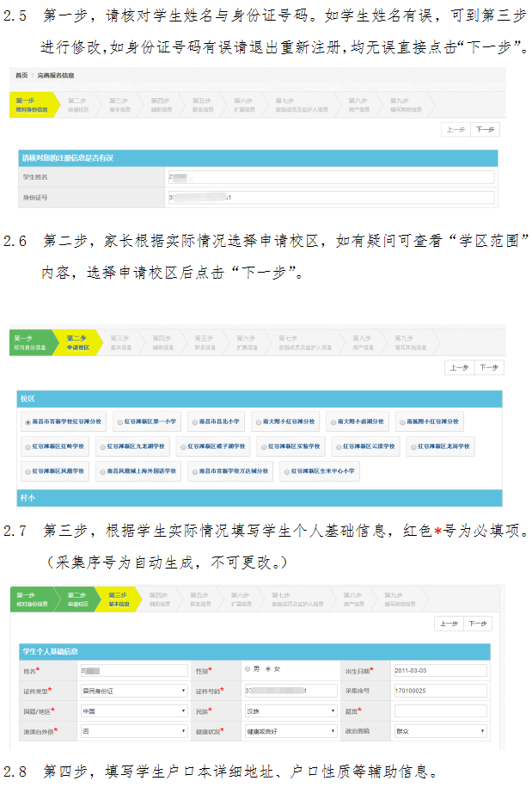Set 性别 to 男 radio

tap(248, 669)
